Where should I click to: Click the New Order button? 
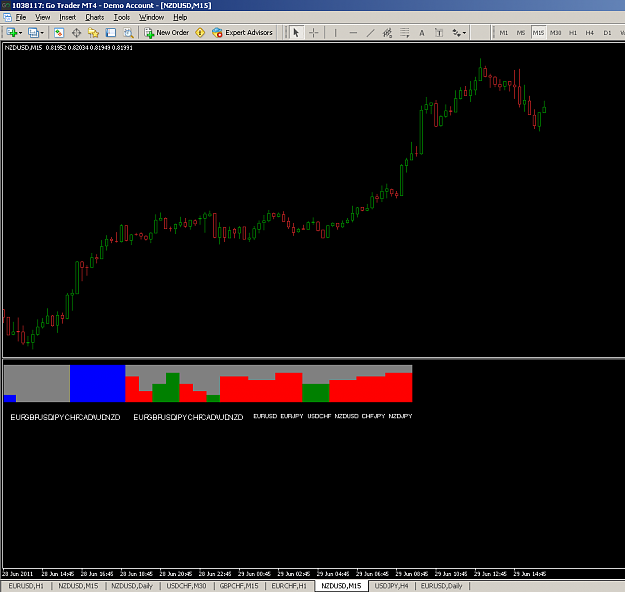coord(167,33)
